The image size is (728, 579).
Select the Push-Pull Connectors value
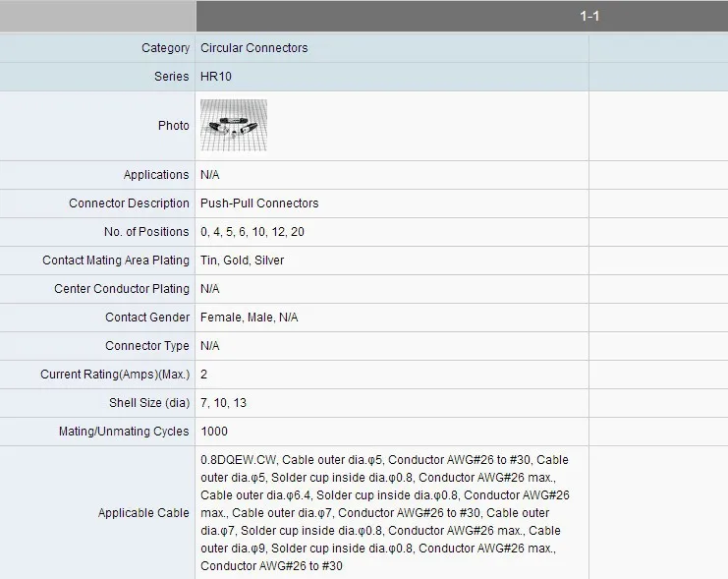tap(259, 203)
